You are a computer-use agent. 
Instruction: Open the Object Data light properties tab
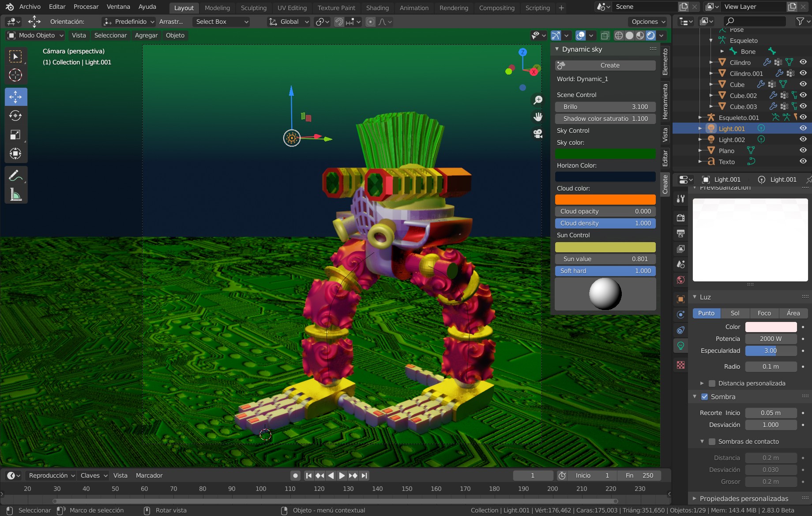[x=680, y=345]
